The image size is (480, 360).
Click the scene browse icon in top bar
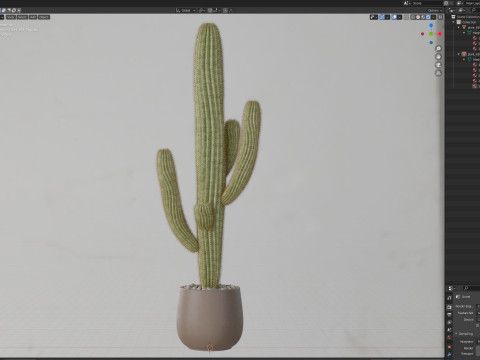coord(406,3)
